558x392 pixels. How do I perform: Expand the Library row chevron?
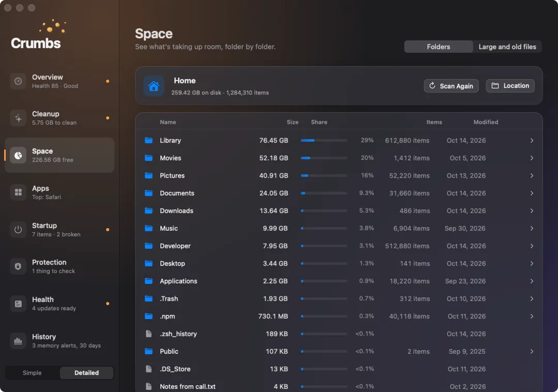pyautogui.click(x=532, y=140)
